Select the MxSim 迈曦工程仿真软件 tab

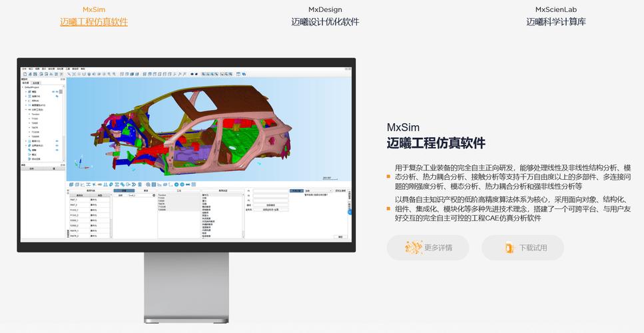94,17
